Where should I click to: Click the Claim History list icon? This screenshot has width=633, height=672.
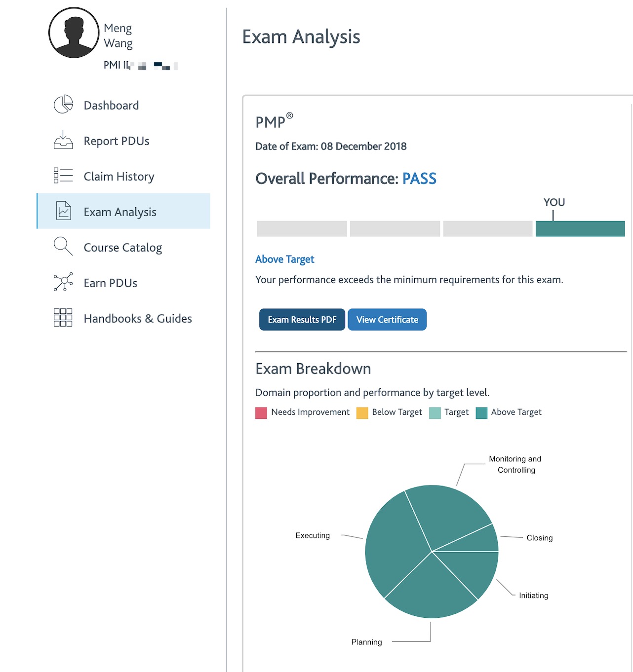(x=63, y=176)
